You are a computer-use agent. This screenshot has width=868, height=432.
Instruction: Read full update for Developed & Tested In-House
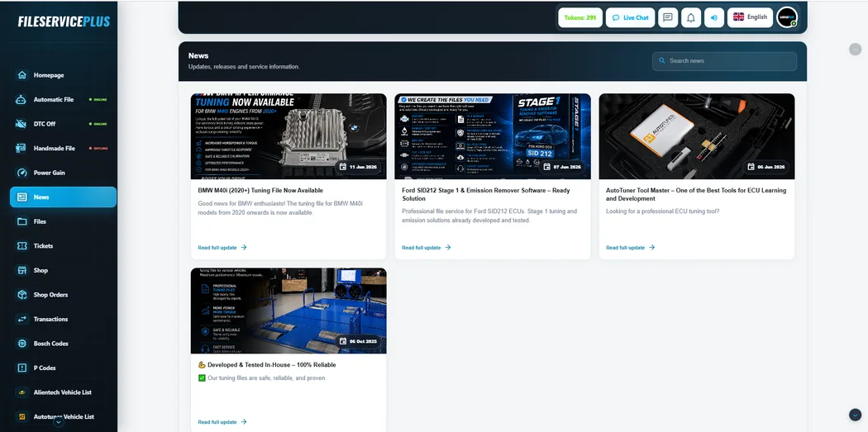point(222,422)
